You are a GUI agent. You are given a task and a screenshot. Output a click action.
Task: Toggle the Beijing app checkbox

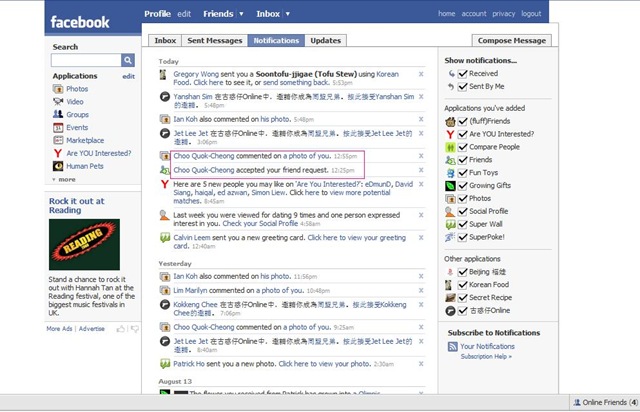[462, 272]
